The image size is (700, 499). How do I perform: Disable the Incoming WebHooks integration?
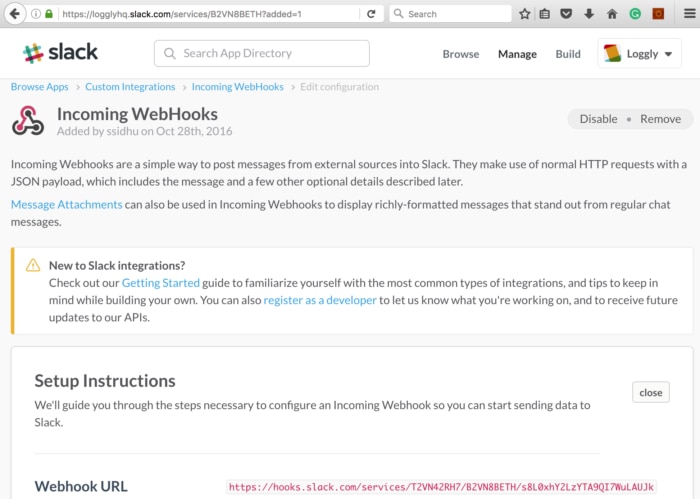598,119
